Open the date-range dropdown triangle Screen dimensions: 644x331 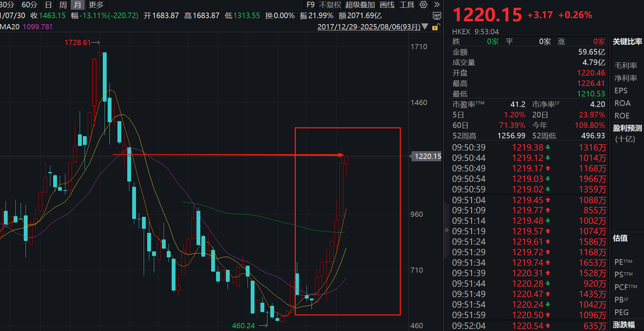pos(424,27)
